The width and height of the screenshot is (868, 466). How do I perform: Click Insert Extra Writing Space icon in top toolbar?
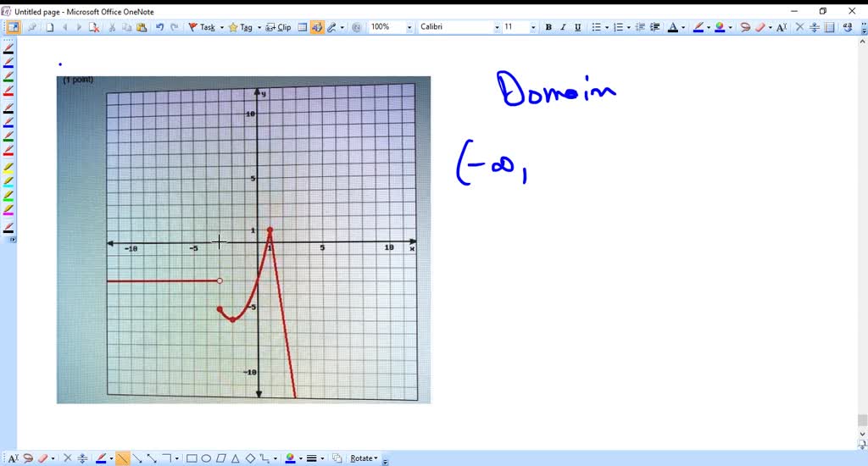click(815, 27)
